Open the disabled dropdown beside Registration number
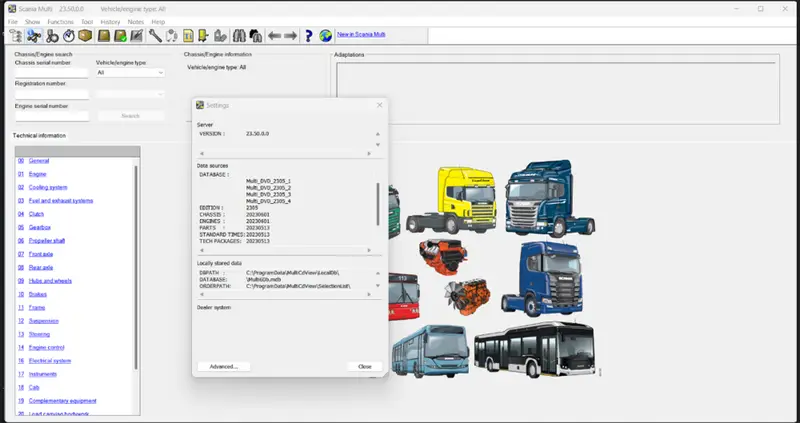Image resolution: width=800 pixels, height=423 pixels. 130,94
